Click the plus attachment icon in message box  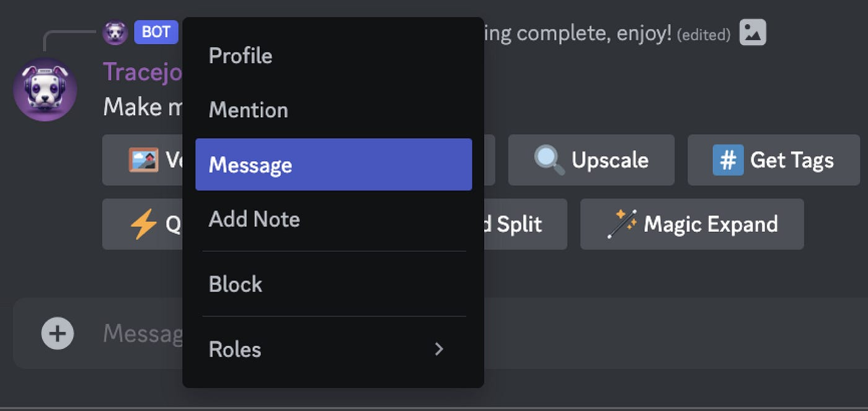click(58, 334)
